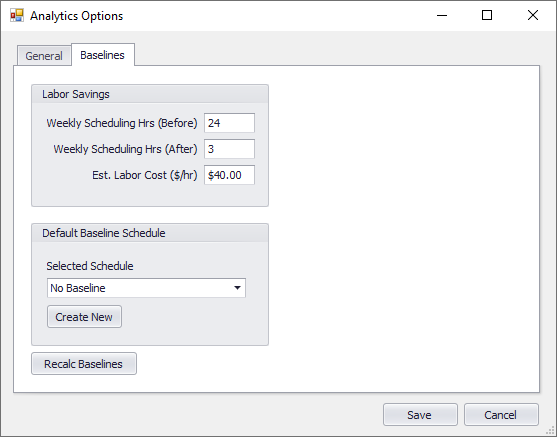Click the window resize grip corner

point(550,431)
